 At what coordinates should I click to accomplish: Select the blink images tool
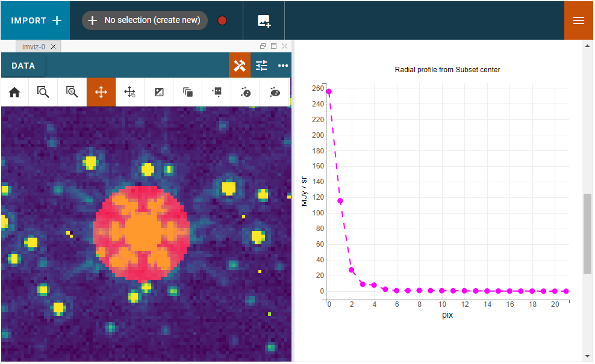coord(187,92)
